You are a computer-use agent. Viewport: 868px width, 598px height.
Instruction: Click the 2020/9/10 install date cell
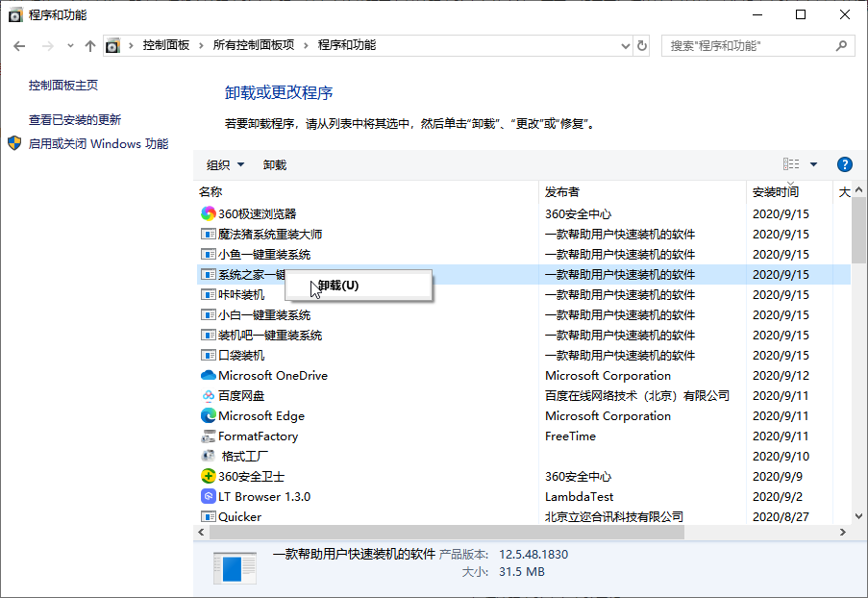781,457
